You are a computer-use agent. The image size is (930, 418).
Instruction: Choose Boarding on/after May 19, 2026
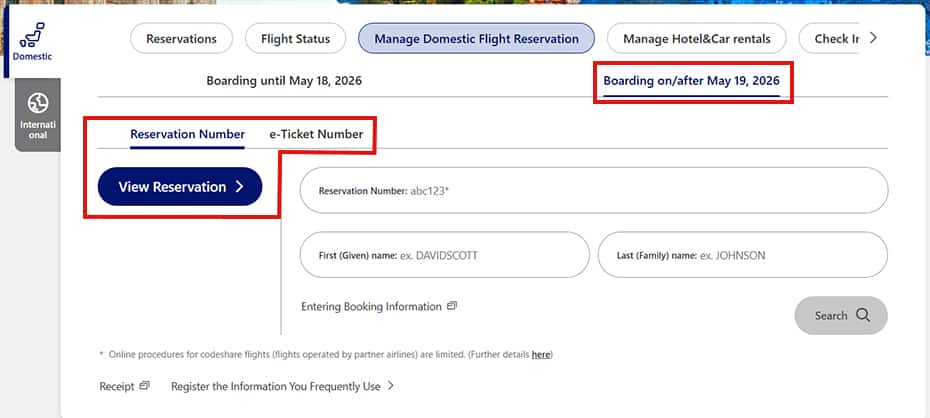pyautogui.click(x=692, y=81)
